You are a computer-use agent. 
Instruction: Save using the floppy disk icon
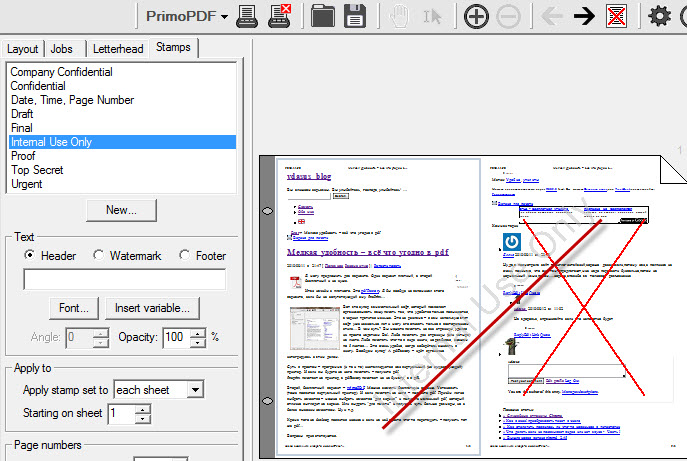(x=354, y=16)
